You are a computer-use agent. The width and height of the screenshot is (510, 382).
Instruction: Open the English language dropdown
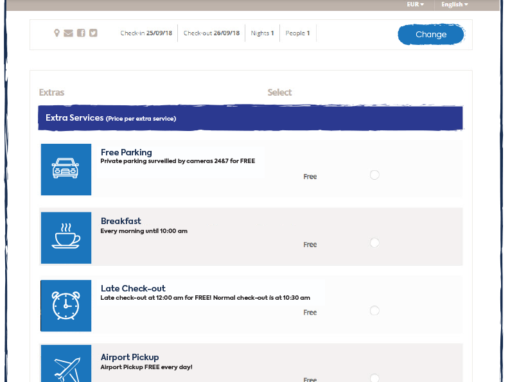pyautogui.click(x=455, y=4)
